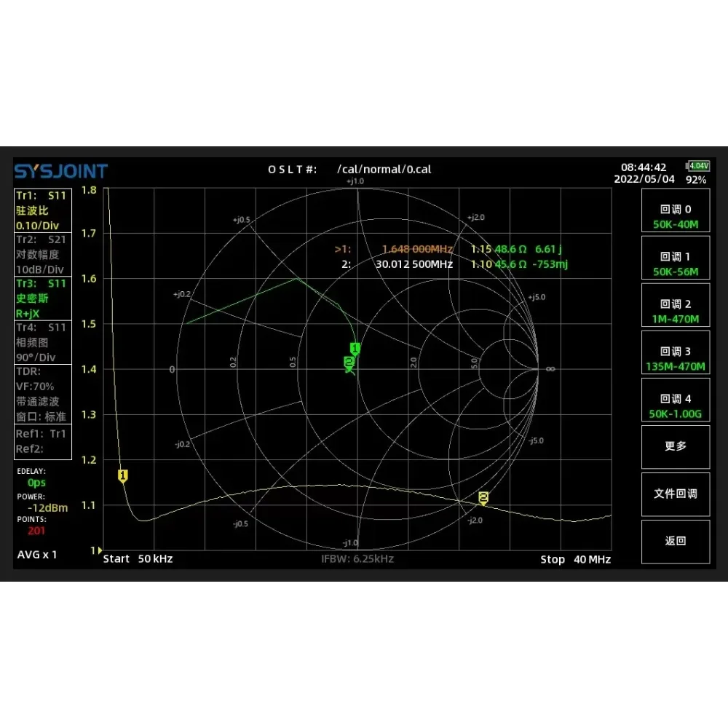Tap the battery voltage icon
This screenshot has height=728, width=728.
(697, 166)
